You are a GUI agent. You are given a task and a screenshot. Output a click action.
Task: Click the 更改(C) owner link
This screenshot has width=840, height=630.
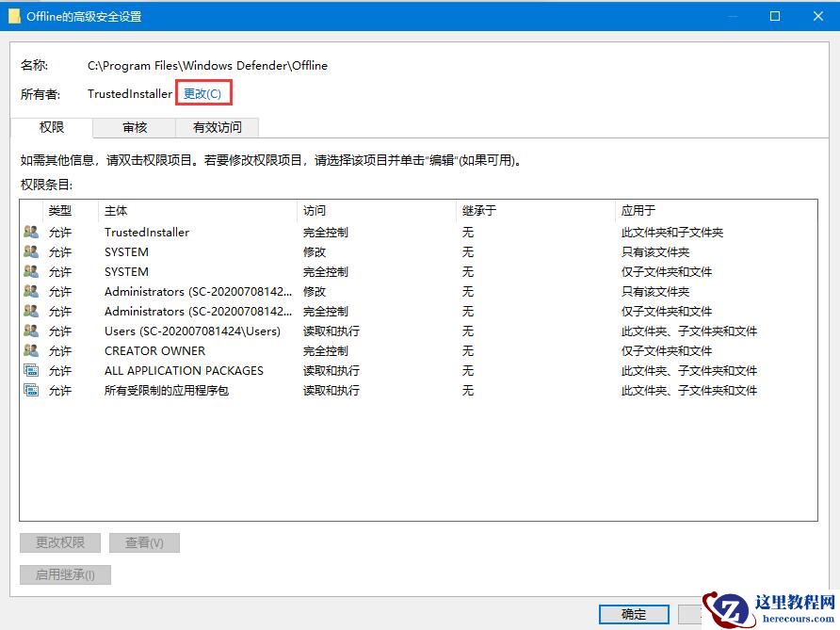click(x=203, y=93)
